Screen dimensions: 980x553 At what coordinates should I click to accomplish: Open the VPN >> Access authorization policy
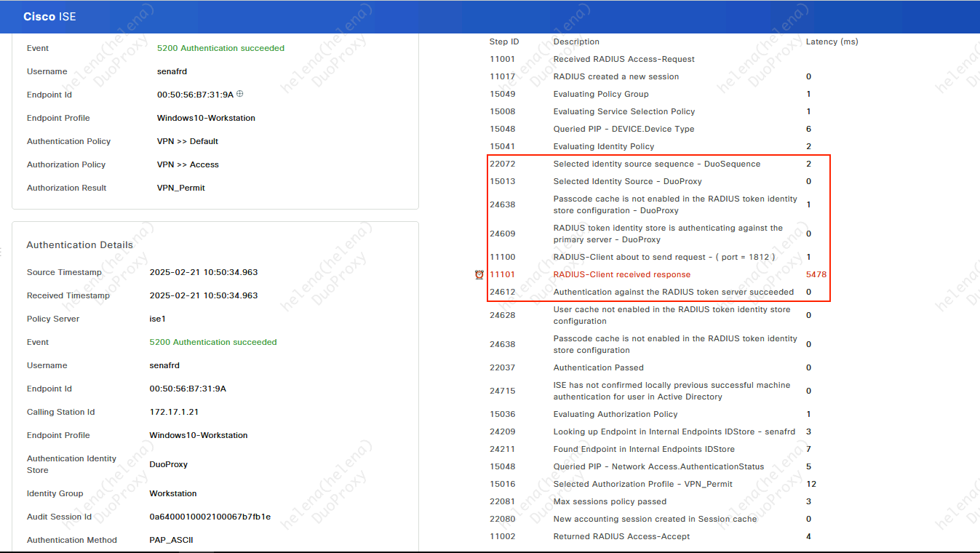click(188, 164)
